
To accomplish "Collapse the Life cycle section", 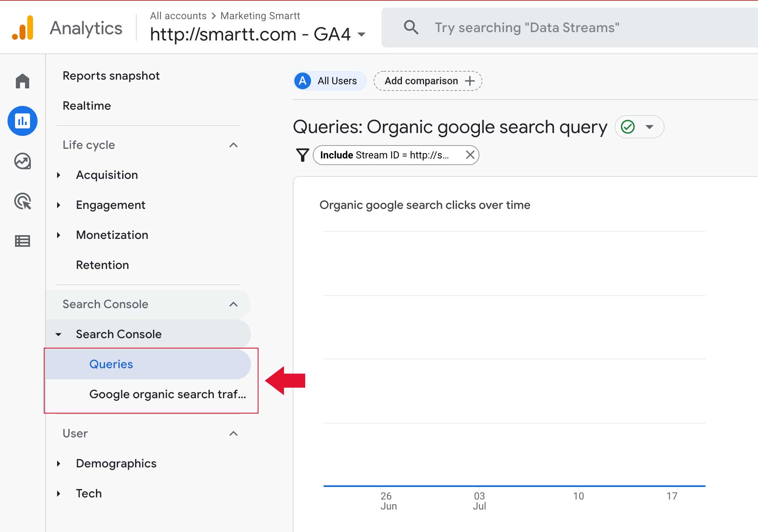I will [233, 145].
